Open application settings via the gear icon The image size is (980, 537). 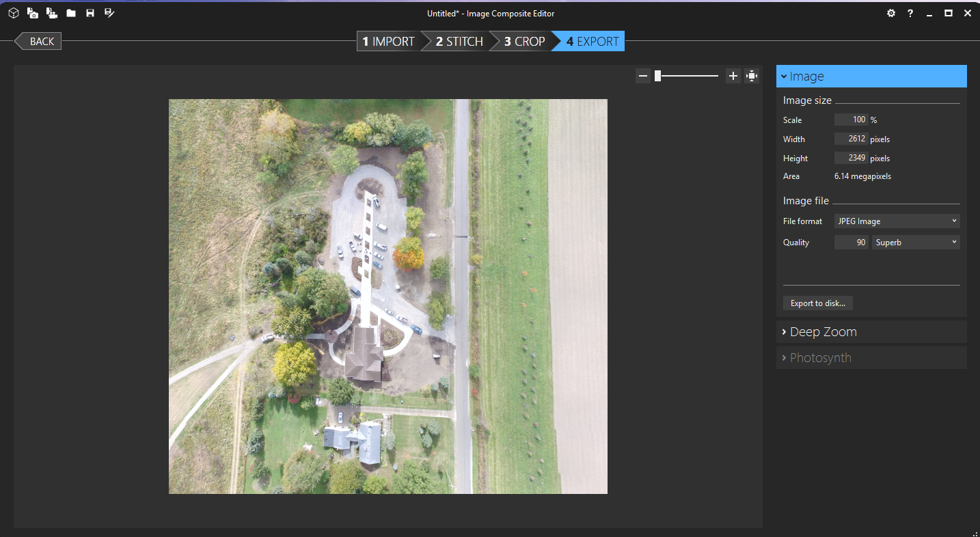pyautogui.click(x=890, y=12)
